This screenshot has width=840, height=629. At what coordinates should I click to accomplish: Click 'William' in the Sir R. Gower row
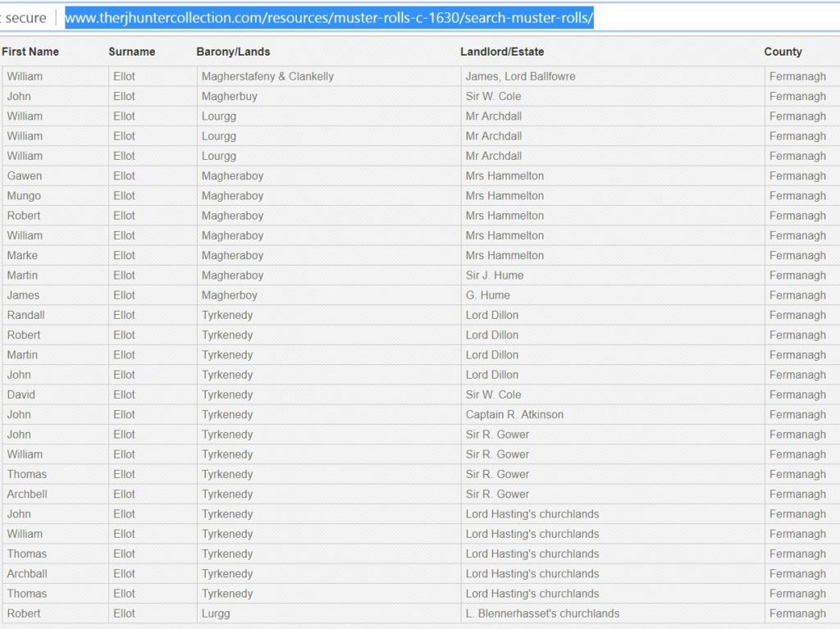[25, 454]
